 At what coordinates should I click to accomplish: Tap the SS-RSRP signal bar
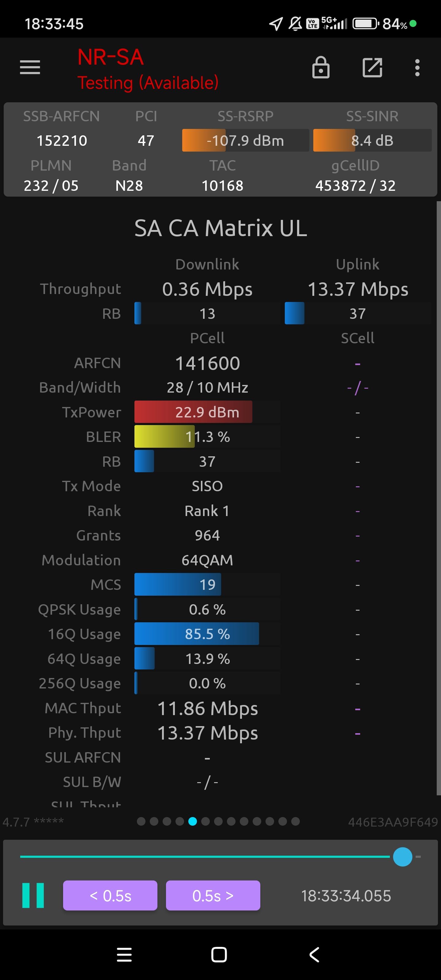pos(245,140)
